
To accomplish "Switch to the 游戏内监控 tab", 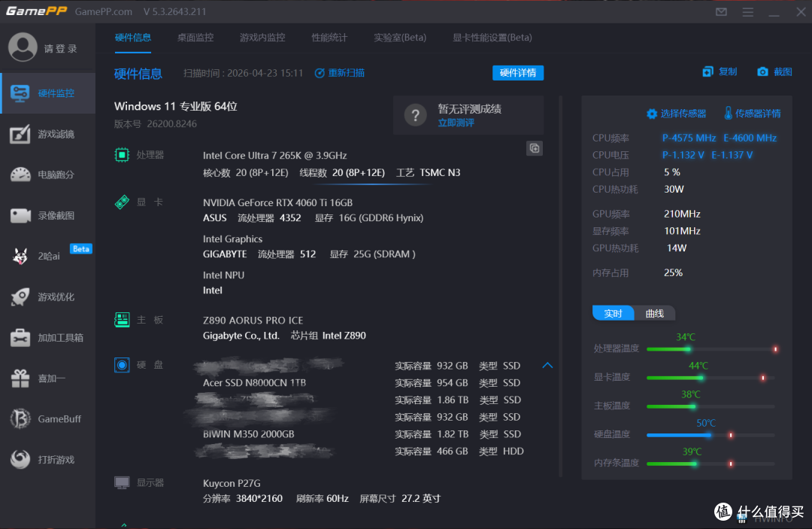I will [x=262, y=38].
